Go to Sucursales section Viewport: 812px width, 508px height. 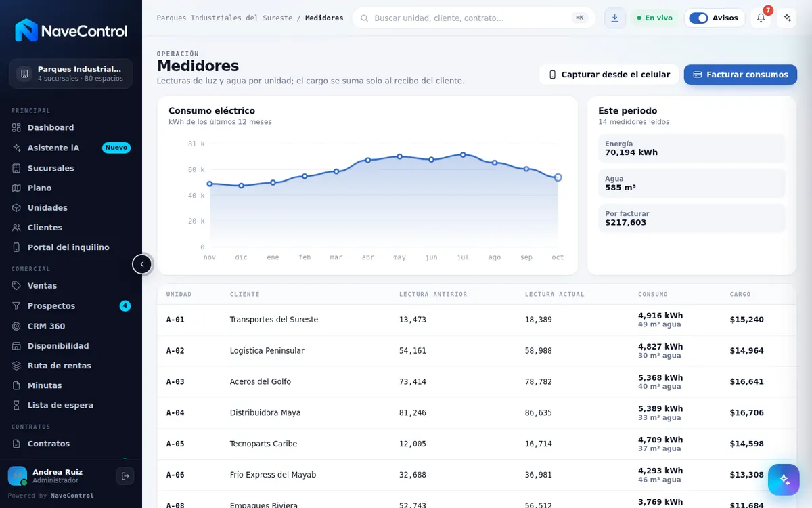[71, 168]
